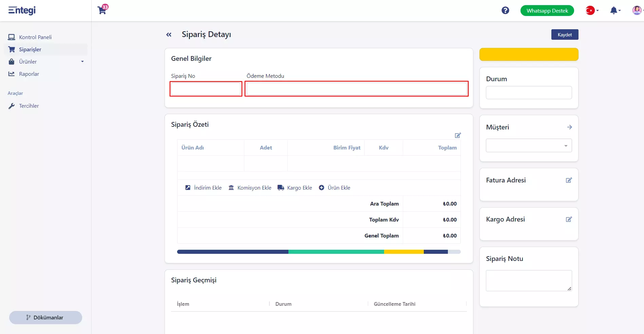Edit the Fatura Adresi
644x334 pixels.
(569, 180)
